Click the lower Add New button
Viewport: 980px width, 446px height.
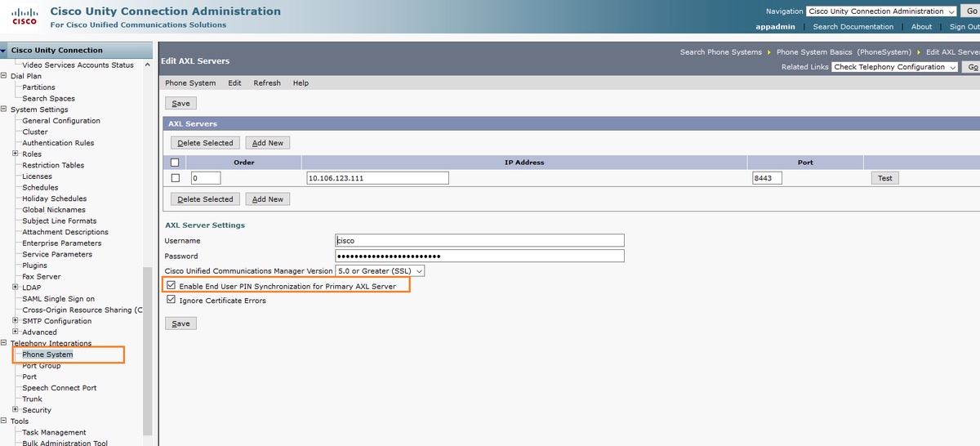pos(268,199)
